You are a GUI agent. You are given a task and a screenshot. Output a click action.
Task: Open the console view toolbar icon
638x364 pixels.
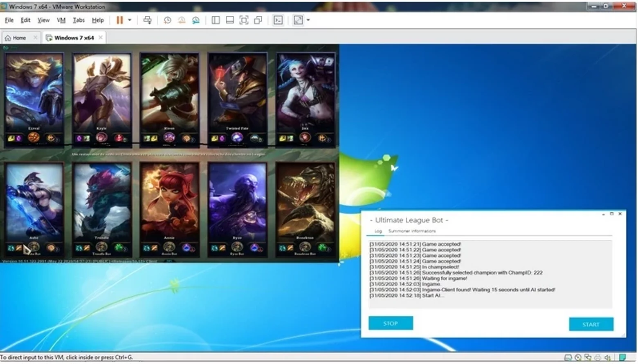278,20
